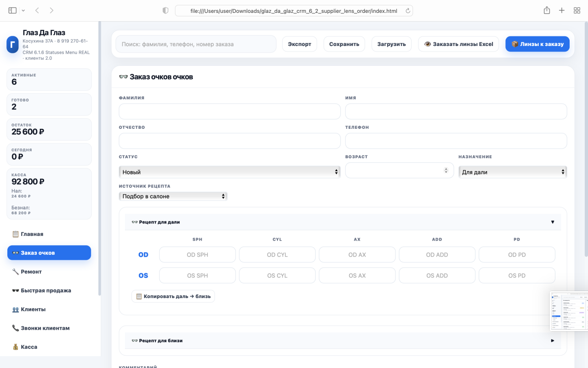Click the Safari share icon

547,10
